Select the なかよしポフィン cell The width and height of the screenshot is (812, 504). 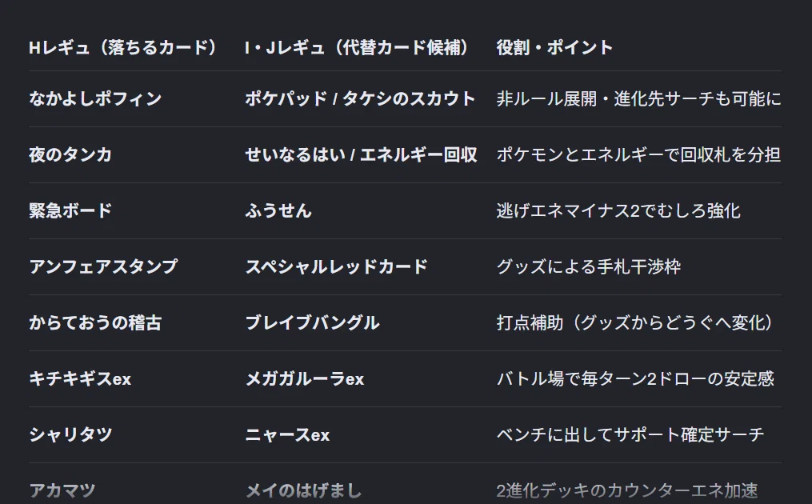click(x=96, y=98)
